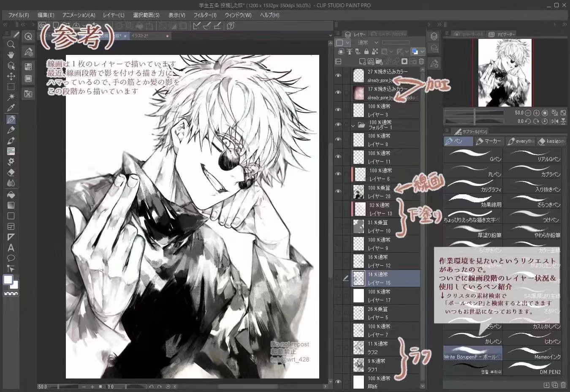Open the 通常 blending mode dropdown
This screenshot has height=392, width=570.
click(x=367, y=43)
